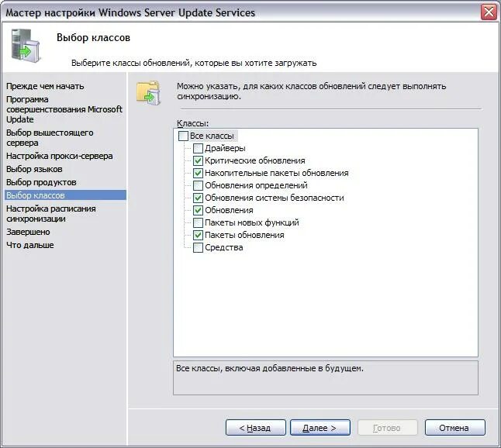Click 'Средства' label in class list
The image size is (501, 448).
click(223, 247)
